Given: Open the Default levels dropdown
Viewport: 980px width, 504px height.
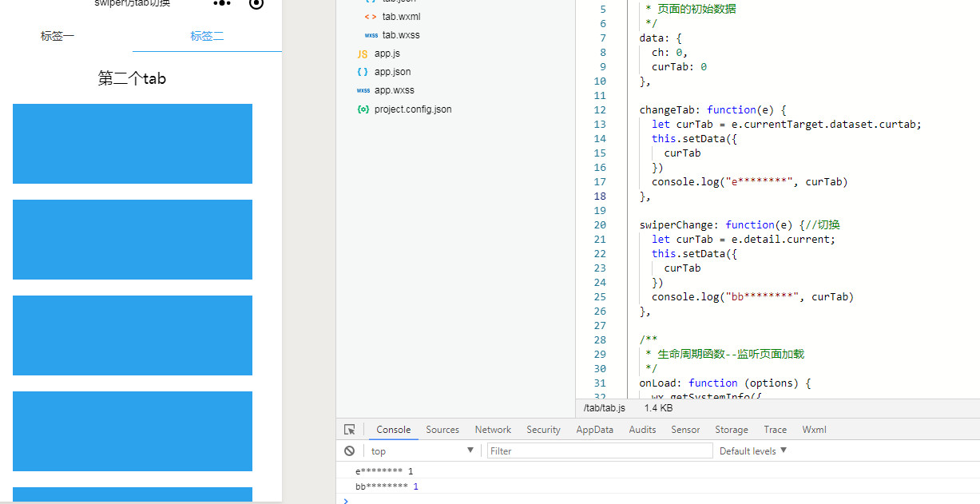Looking at the screenshot, I should pyautogui.click(x=753, y=451).
